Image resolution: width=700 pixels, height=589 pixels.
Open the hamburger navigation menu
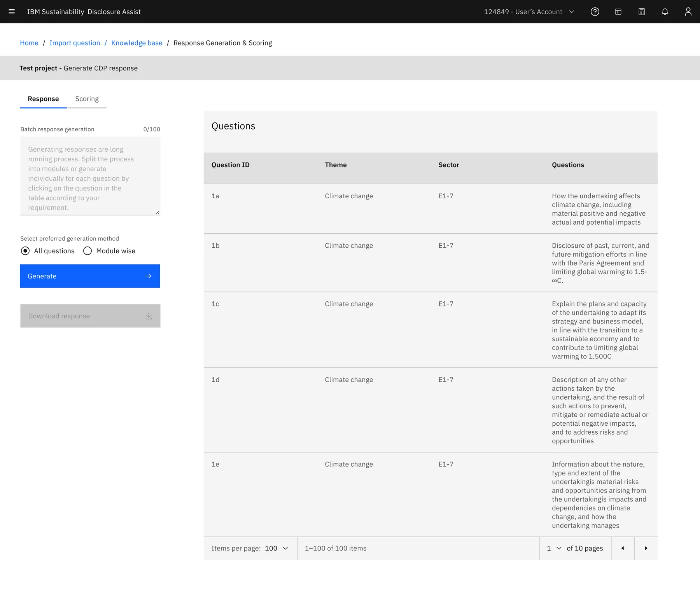click(x=12, y=12)
